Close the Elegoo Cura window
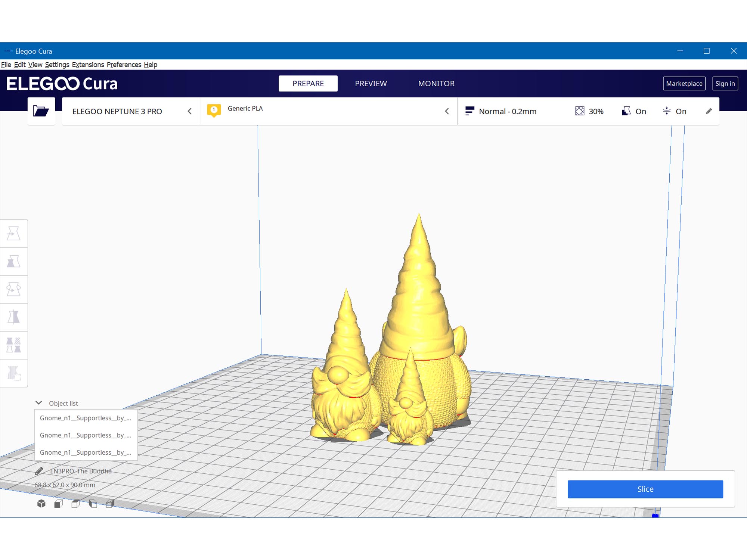This screenshot has width=747, height=560. [x=734, y=51]
